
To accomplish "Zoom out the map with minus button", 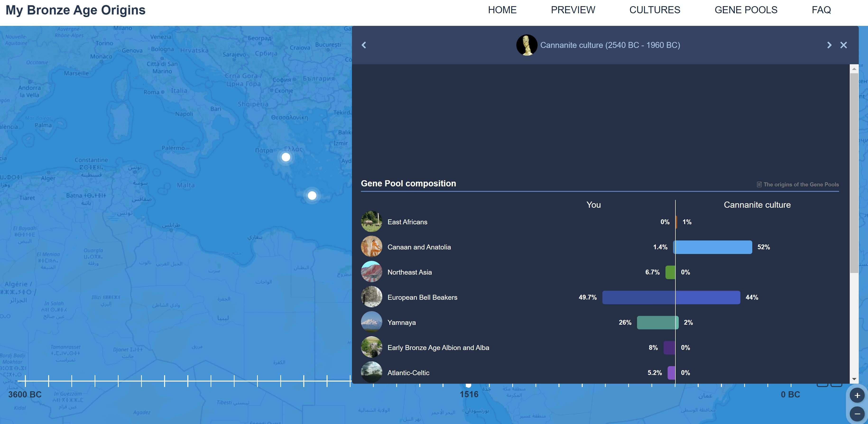I will click(857, 414).
